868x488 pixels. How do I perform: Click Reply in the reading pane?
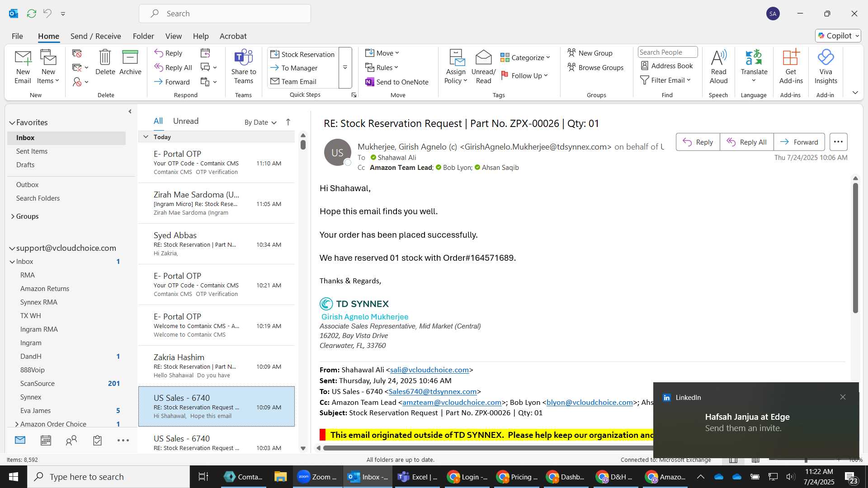[698, 142]
